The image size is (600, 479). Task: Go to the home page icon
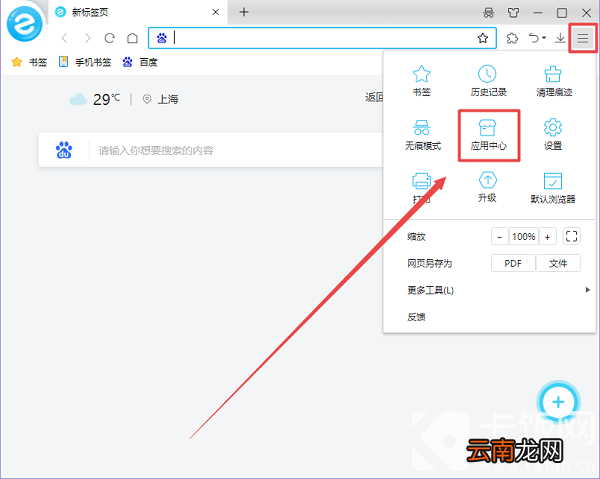[132, 38]
